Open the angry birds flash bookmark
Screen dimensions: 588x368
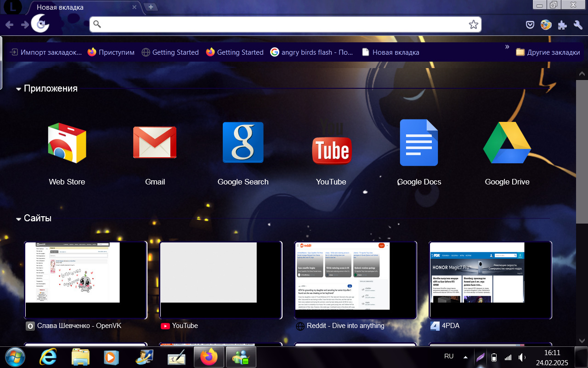tap(311, 52)
